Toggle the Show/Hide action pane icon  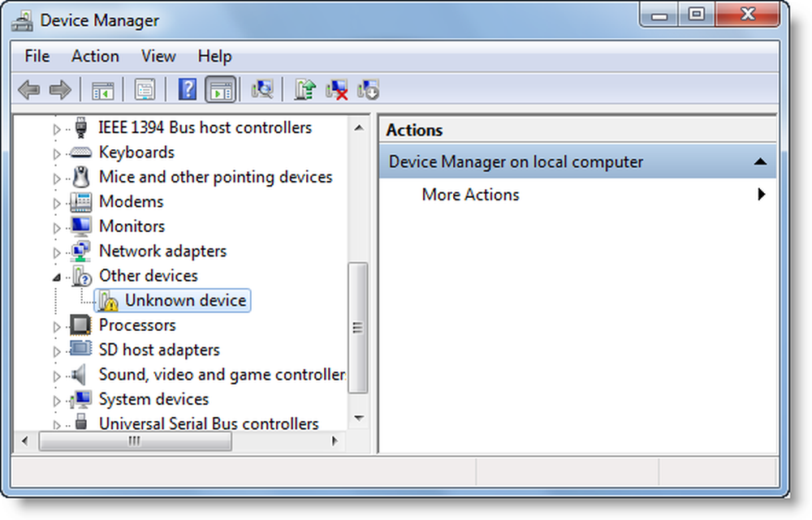click(x=220, y=89)
